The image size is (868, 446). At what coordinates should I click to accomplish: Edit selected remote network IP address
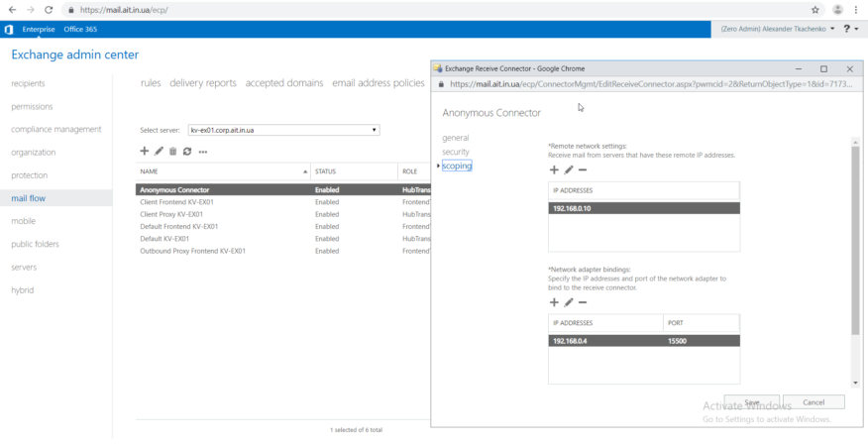(x=568, y=170)
